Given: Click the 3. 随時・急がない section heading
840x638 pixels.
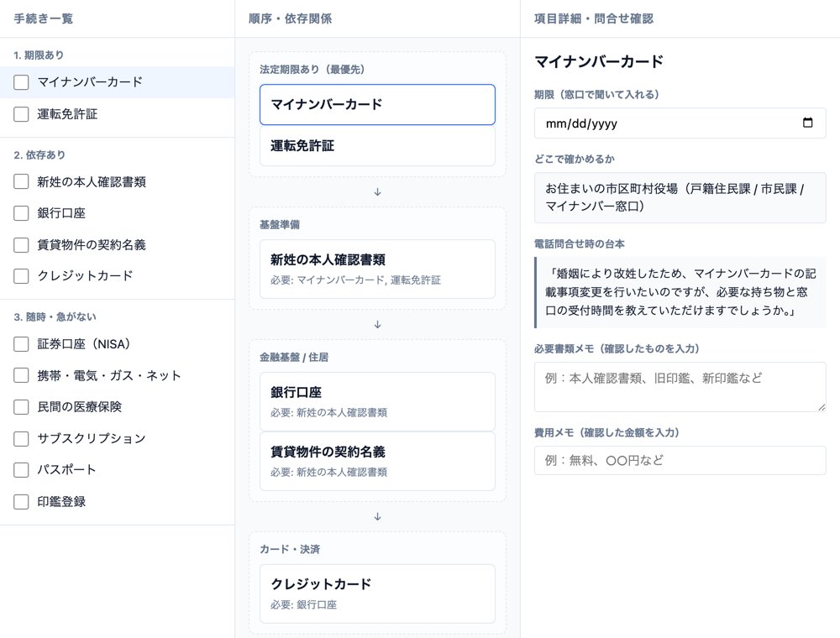Looking at the screenshot, I should click(x=55, y=316).
